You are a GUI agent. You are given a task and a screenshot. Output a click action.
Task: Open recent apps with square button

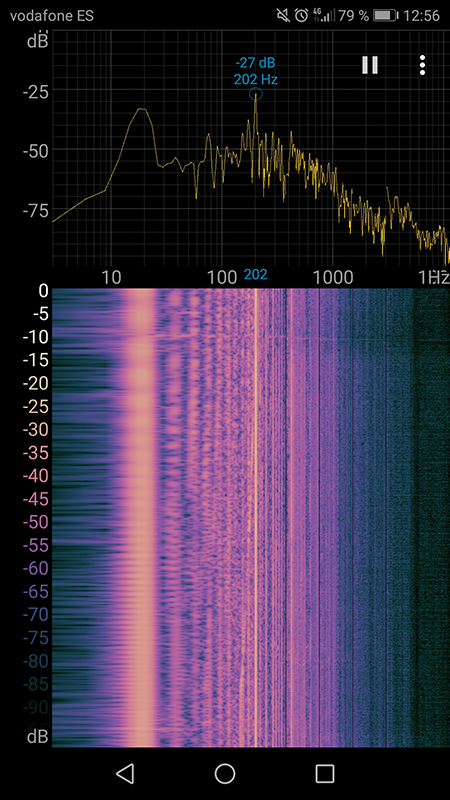pyautogui.click(x=324, y=773)
